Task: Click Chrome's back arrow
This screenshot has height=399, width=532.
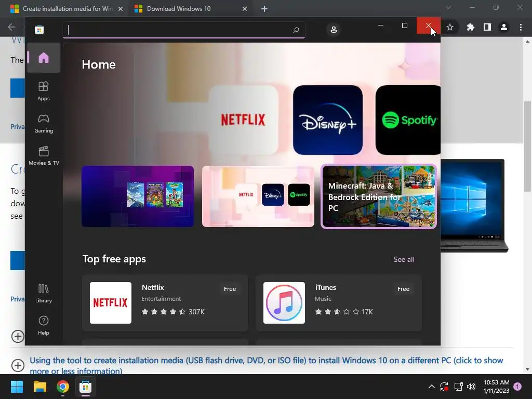Action: pyautogui.click(x=11, y=27)
